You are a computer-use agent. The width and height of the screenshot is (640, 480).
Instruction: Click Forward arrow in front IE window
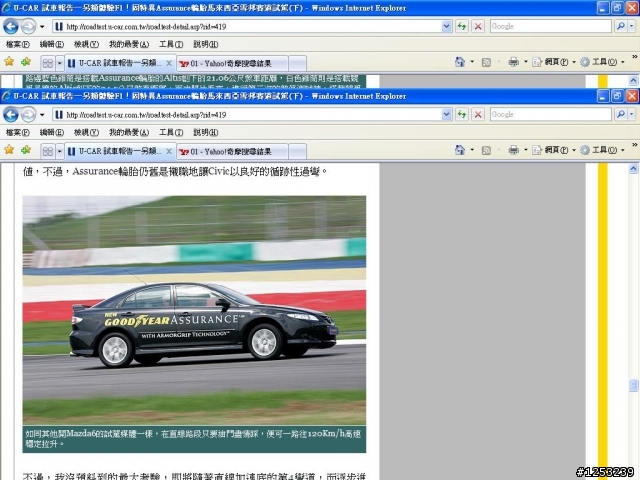click(x=28, y=115)
